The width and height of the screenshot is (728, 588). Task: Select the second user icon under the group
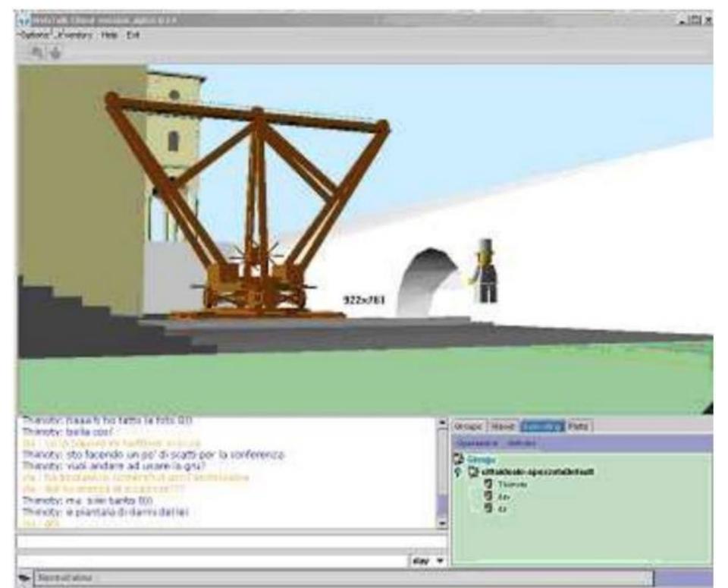click(x=488, y=496)
